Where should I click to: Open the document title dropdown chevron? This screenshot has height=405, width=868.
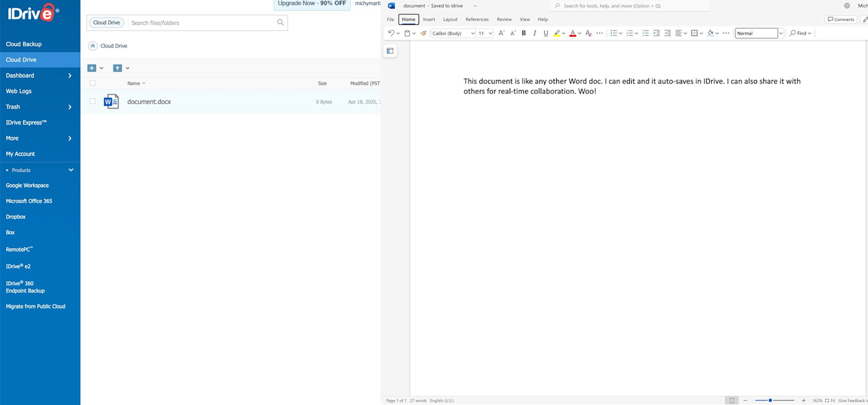475,6
